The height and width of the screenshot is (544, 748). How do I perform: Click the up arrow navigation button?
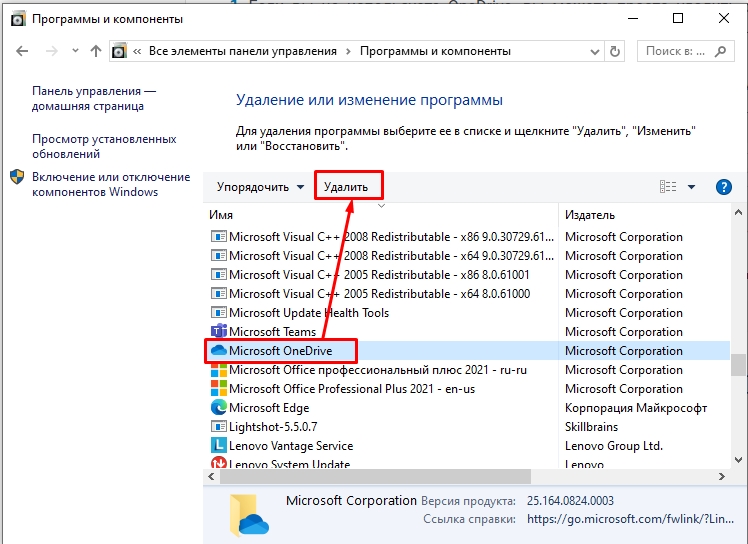pos(96,51)
